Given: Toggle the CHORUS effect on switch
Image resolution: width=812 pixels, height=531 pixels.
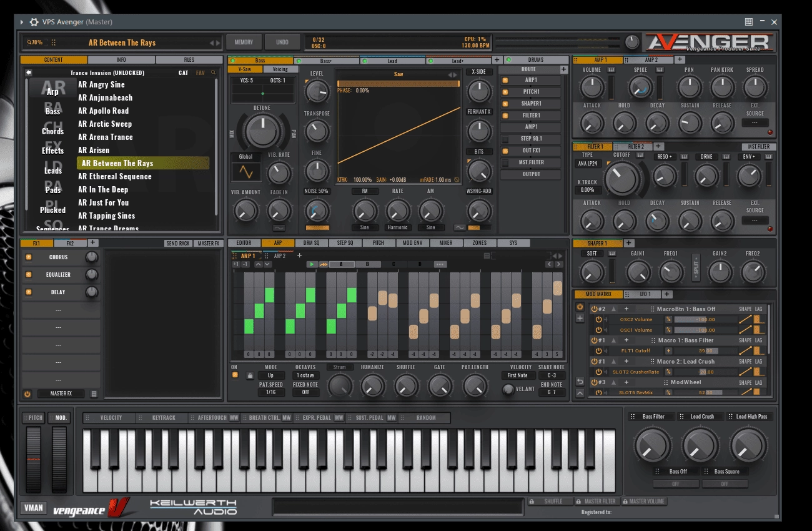Looking at the screenshot, I should [29, 257].
